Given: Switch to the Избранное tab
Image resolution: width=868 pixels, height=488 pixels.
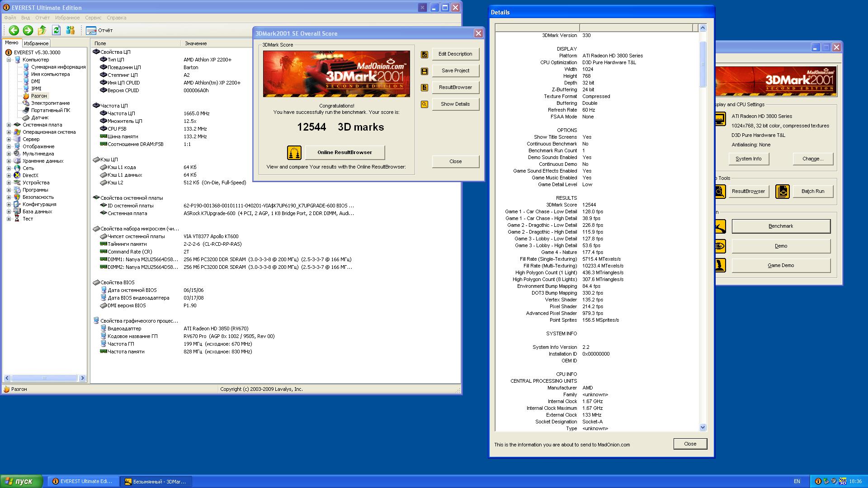Looking at the screenshot, I should click(36, 43).
